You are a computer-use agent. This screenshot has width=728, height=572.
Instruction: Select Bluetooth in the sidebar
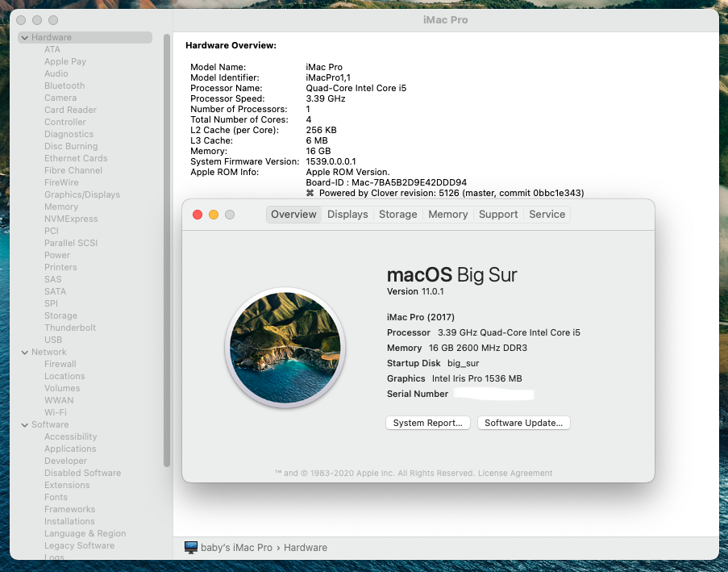coord(64,86)
